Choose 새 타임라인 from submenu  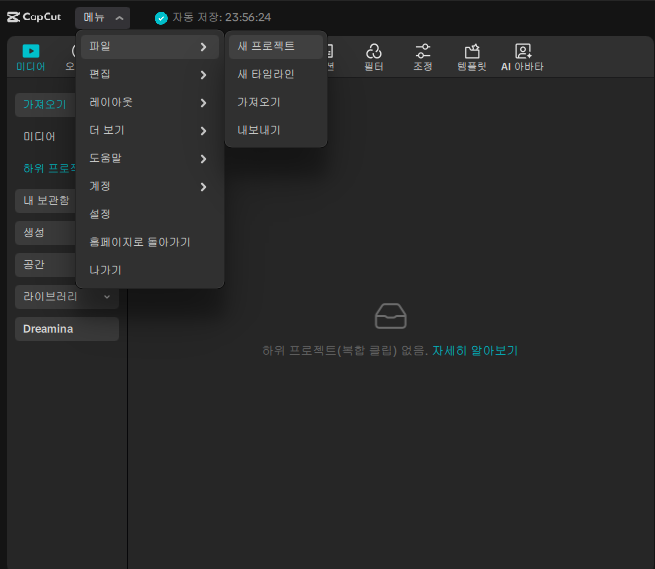(x=276, y=74)
